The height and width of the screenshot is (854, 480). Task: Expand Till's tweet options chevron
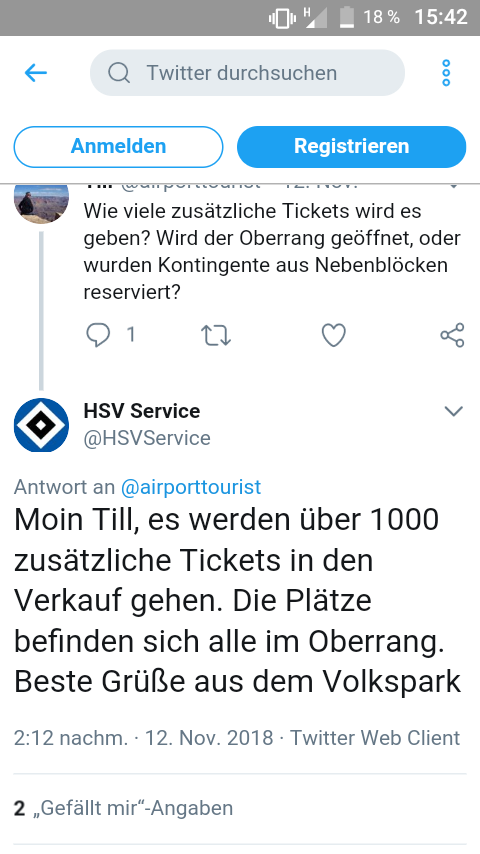(x=453, y=187)
